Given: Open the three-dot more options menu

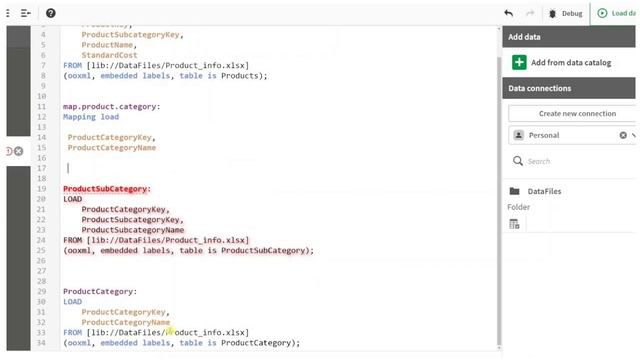Looking at the screenshot, I should pos(8,13).
